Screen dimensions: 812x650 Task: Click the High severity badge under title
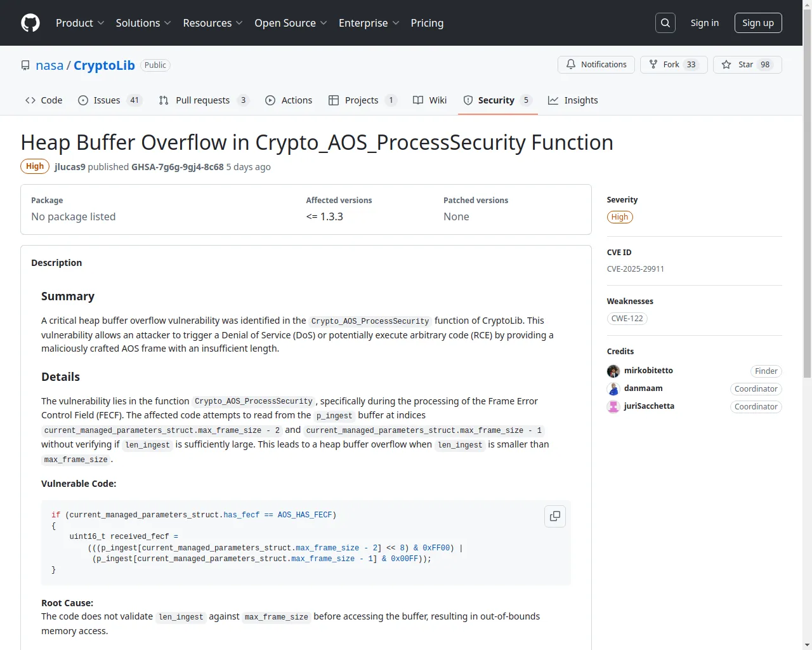pos(35,166)
